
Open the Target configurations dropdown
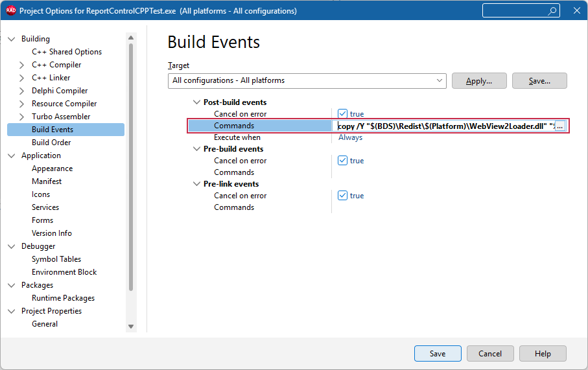click(307, 80)
